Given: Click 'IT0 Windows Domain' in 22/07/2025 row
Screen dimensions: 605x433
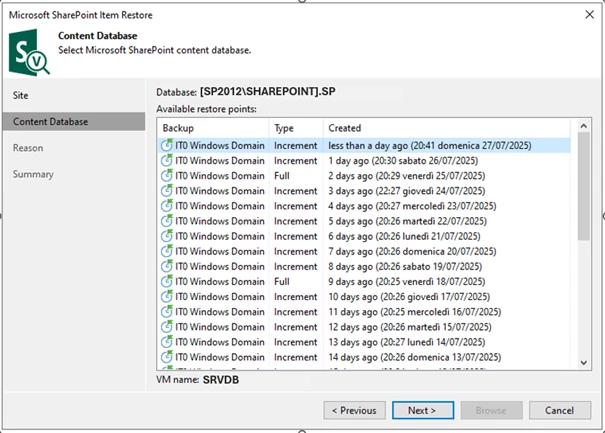Looking at the screenshot, I should [x=220, y=221].
